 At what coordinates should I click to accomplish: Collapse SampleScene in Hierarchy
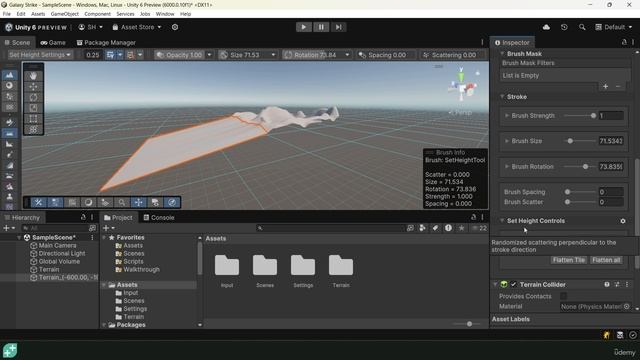point(19,238)
